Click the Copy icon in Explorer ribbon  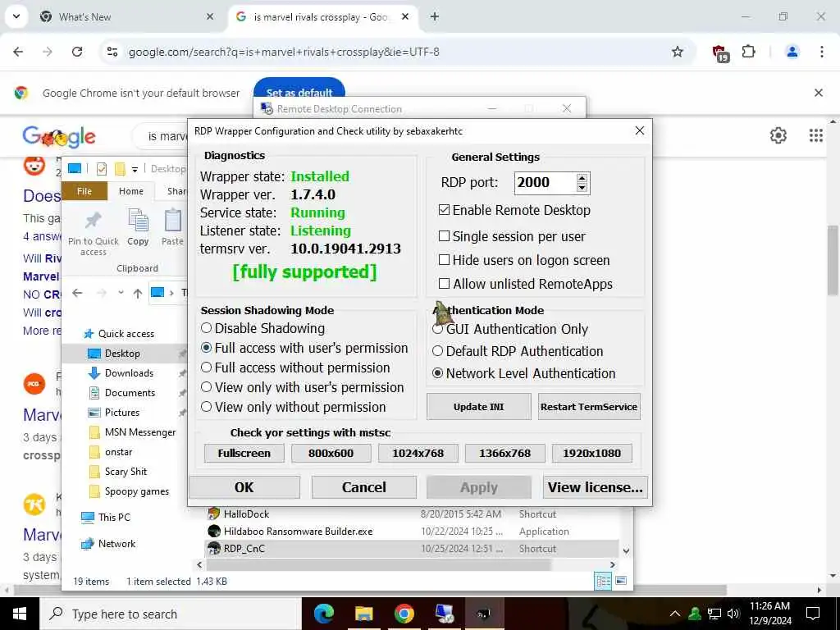coord(138,220)
